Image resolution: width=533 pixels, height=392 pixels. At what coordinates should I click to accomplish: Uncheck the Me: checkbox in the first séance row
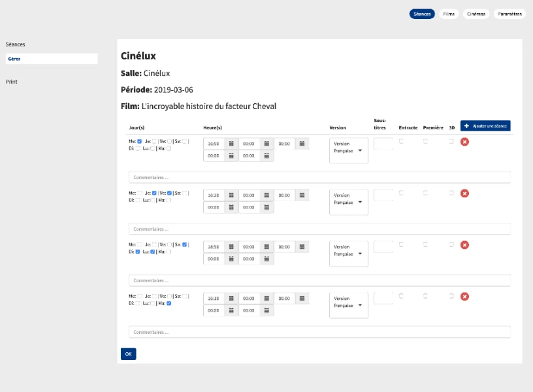click(x=139, y=141)
